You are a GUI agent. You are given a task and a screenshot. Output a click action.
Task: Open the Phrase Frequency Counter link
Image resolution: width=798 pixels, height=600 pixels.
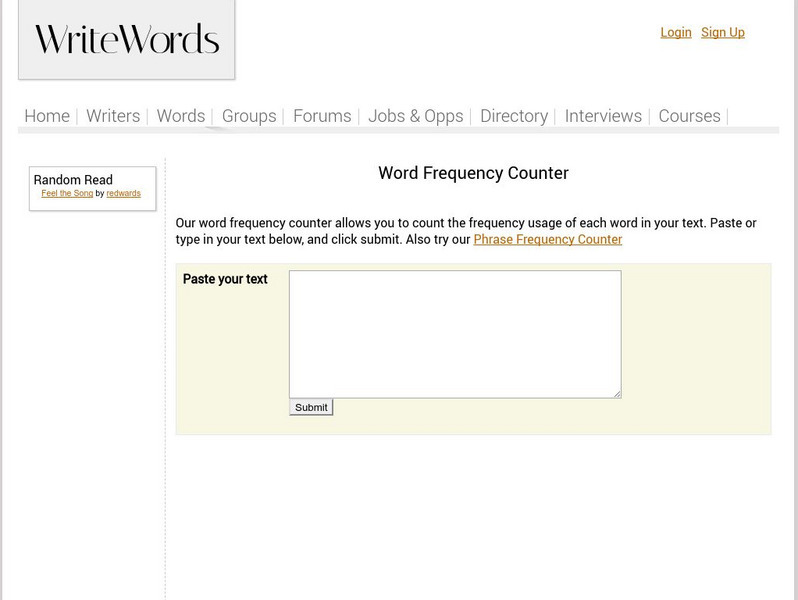547,239
